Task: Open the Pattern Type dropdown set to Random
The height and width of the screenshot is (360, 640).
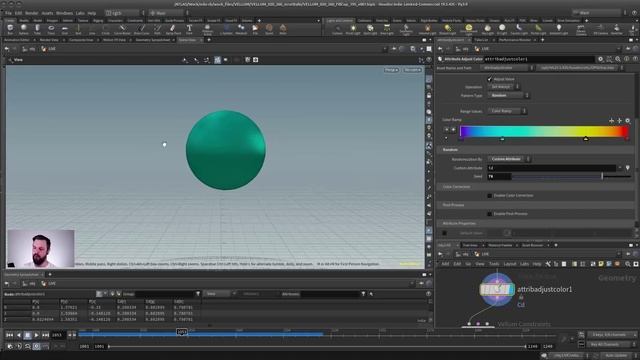Action: coord(508,95)
